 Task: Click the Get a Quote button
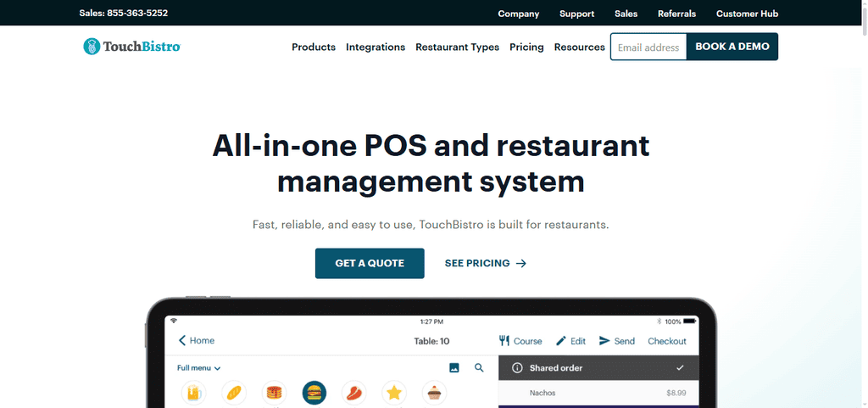coord(370,263)
